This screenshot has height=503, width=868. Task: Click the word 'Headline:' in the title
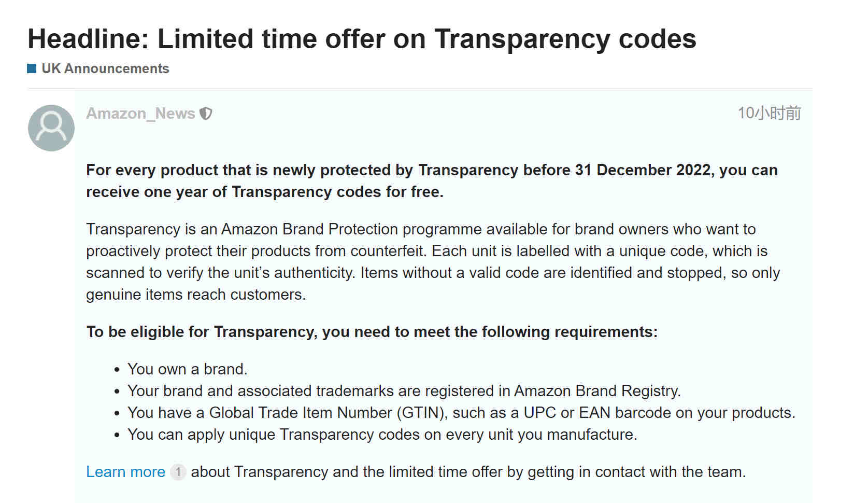tap(89, 39)
